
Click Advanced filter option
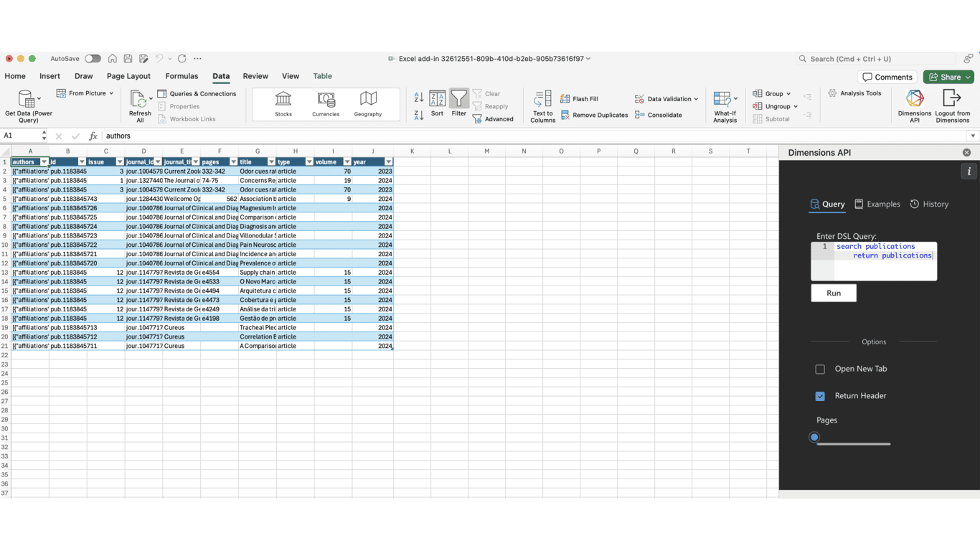493,119
